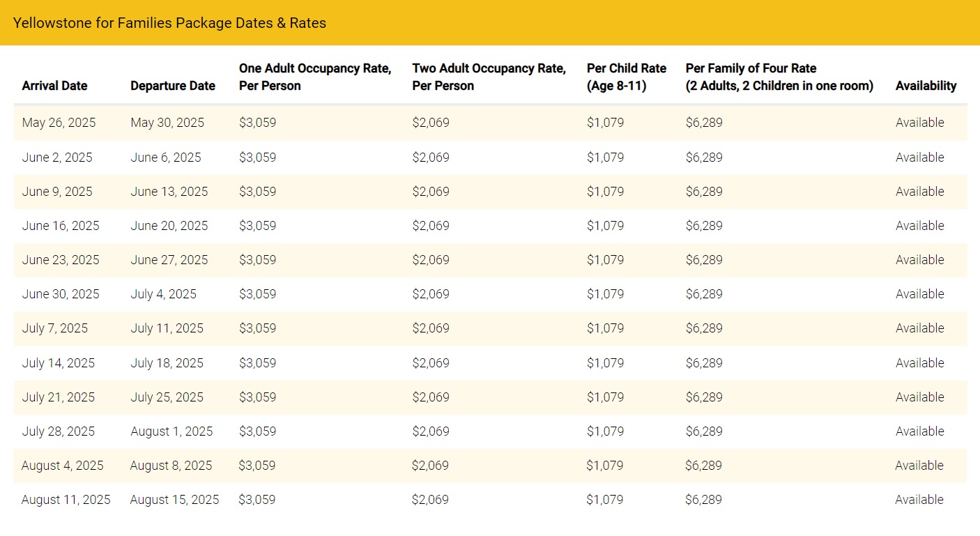Click the $2,069 rate in June 23 row

tap(431, 260)
